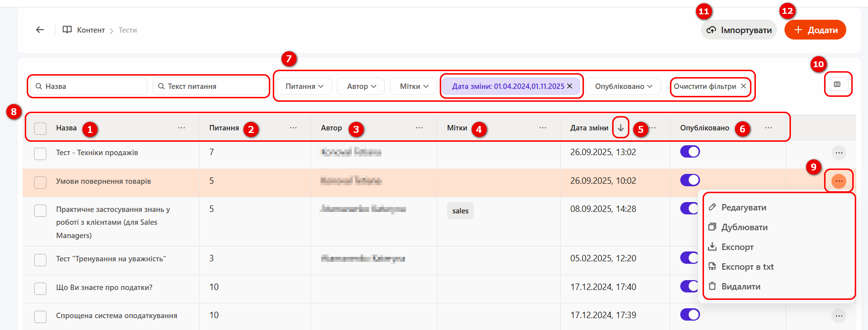Viewport: 868px width, 330px height.
Task: Click the sort arrow in Дата зміни column
Action: [620, 128]
